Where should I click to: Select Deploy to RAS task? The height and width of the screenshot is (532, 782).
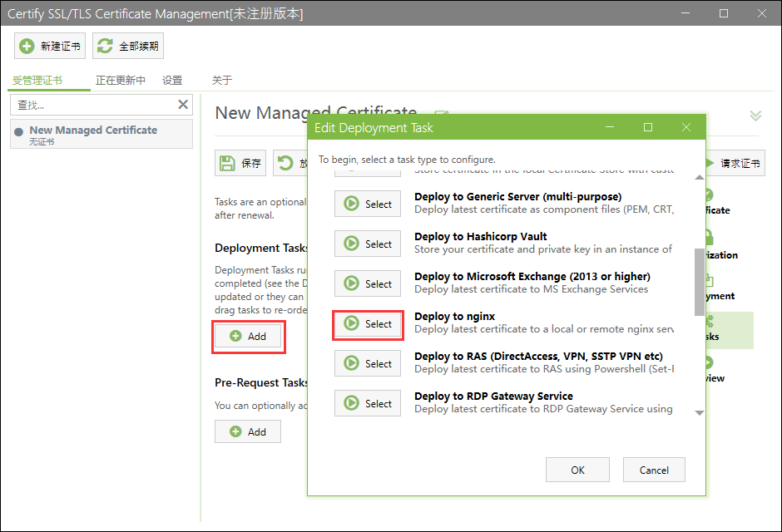pyautogui.click(x=368, y=364)
